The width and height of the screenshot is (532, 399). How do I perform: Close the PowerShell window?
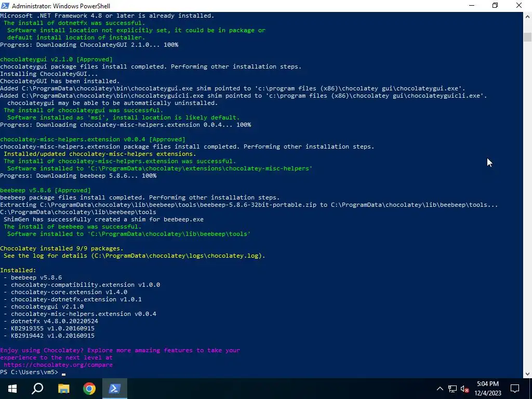[x=519, y=6]
